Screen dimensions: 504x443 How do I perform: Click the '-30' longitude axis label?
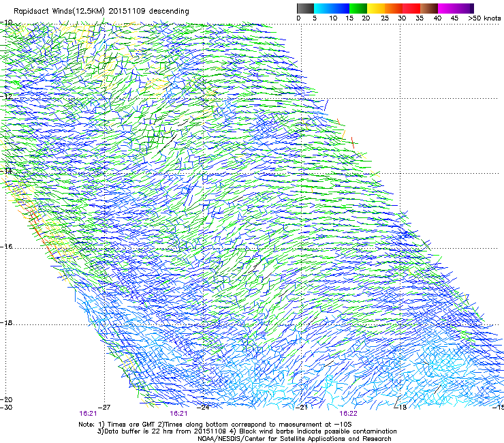pyautogui.click(x=6, y=408)
